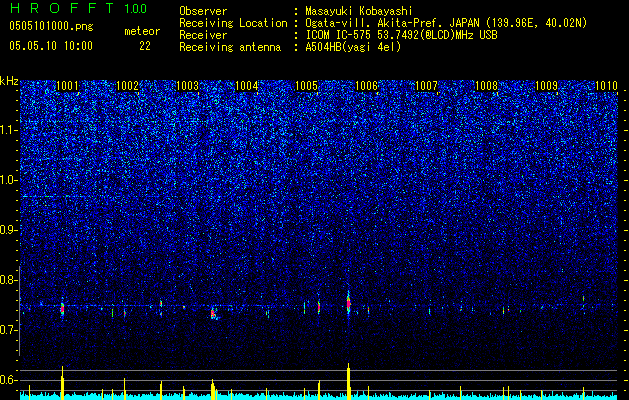Click the 1010 time marker
This screenshot has height=400, width=629.
click(606, 86)
